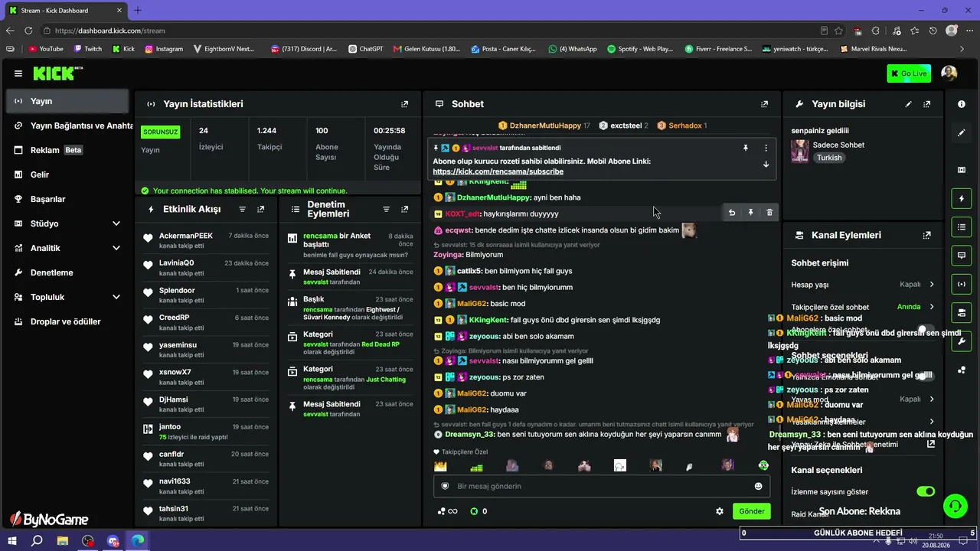Open Takipçilere özel sohbet setting
This screenshot has width=980, height=551.
(863, 307)
